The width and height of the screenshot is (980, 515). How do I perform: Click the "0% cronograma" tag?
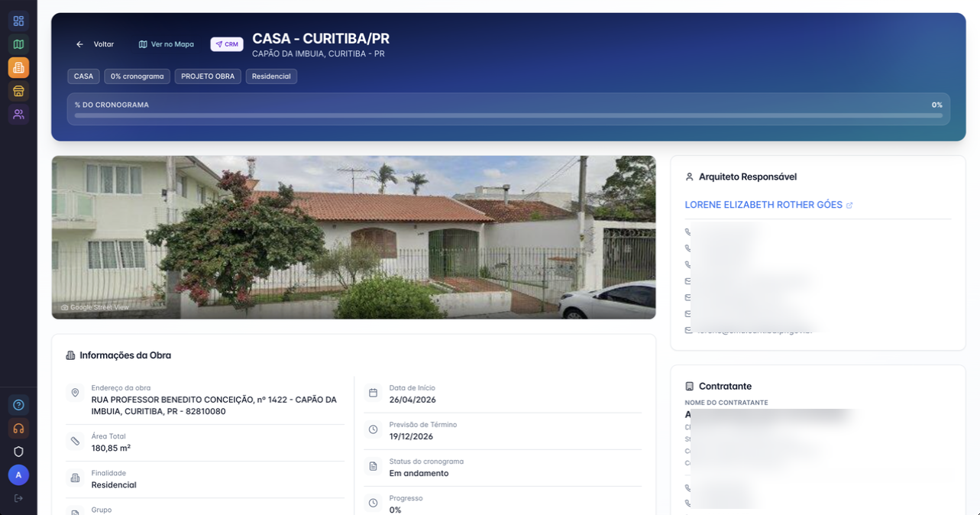[x=137, y=76]
